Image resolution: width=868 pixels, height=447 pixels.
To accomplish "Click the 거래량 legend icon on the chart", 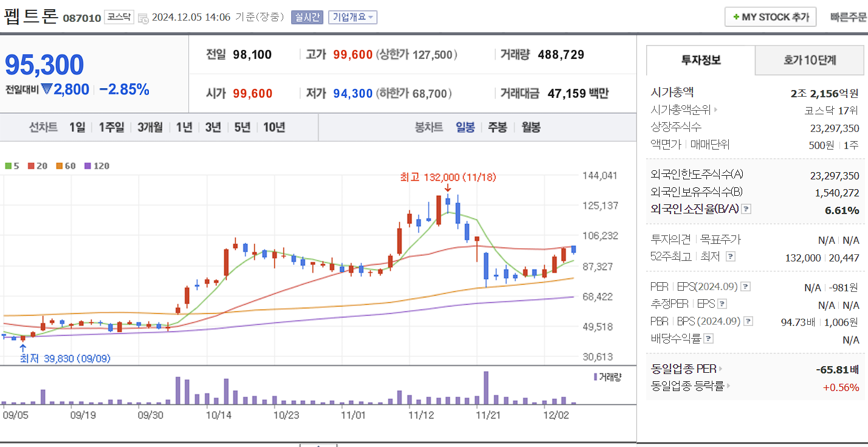I will (x=594, y=376).
